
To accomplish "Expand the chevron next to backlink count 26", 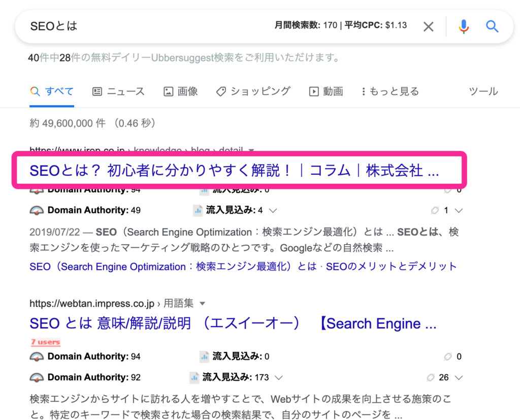I will click(459, 377).
